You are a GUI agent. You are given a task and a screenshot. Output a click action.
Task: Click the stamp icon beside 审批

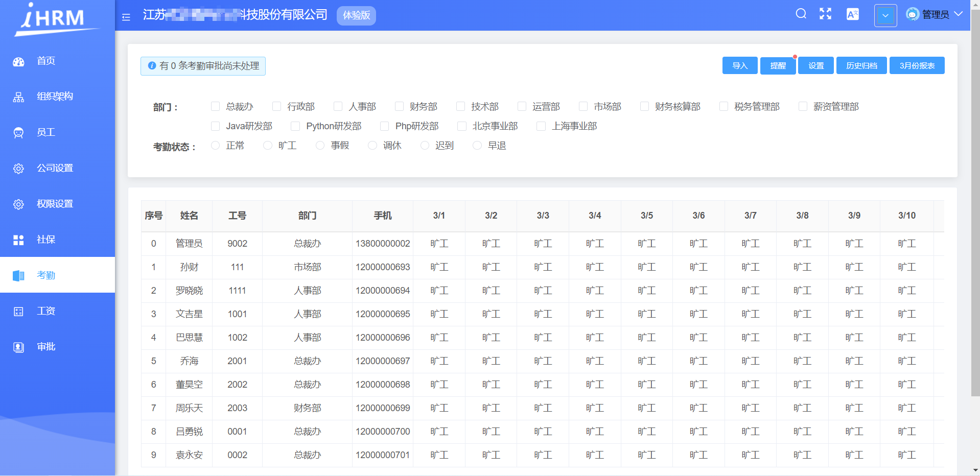point(18,347)
